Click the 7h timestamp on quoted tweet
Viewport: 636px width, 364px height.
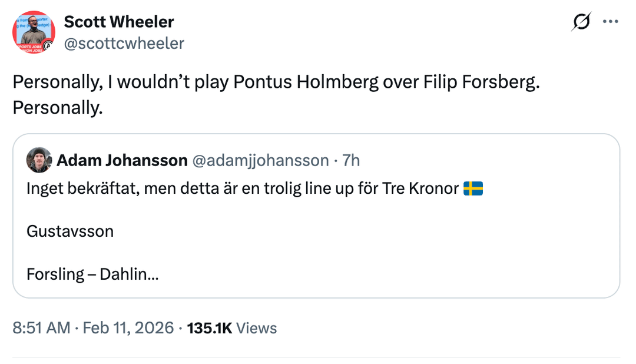(x=351, y=160)
